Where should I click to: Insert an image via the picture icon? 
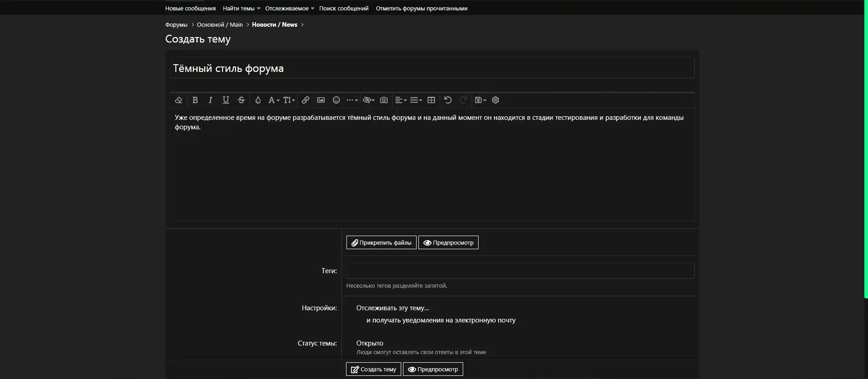[x=321, y=100]
